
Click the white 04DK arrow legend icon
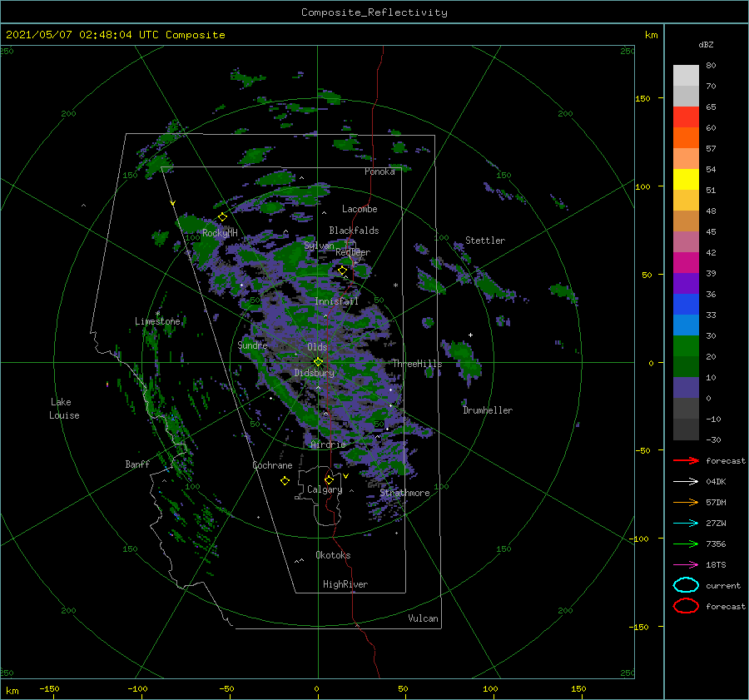click(x=686, y=482)
